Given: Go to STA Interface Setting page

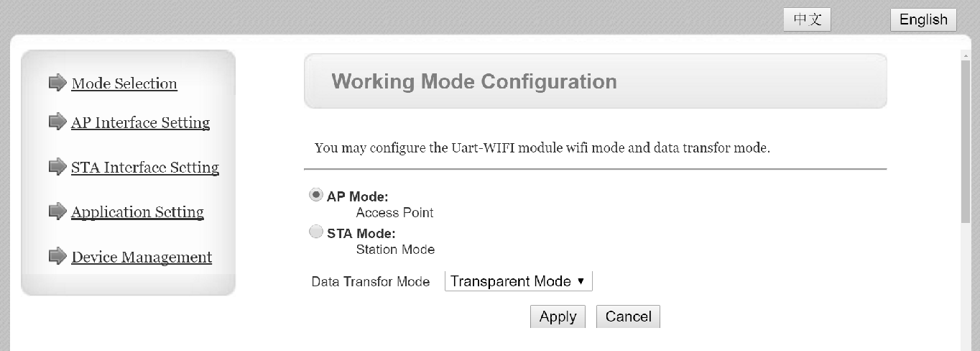Looking at the screenshot, I should tap(145, 168).
